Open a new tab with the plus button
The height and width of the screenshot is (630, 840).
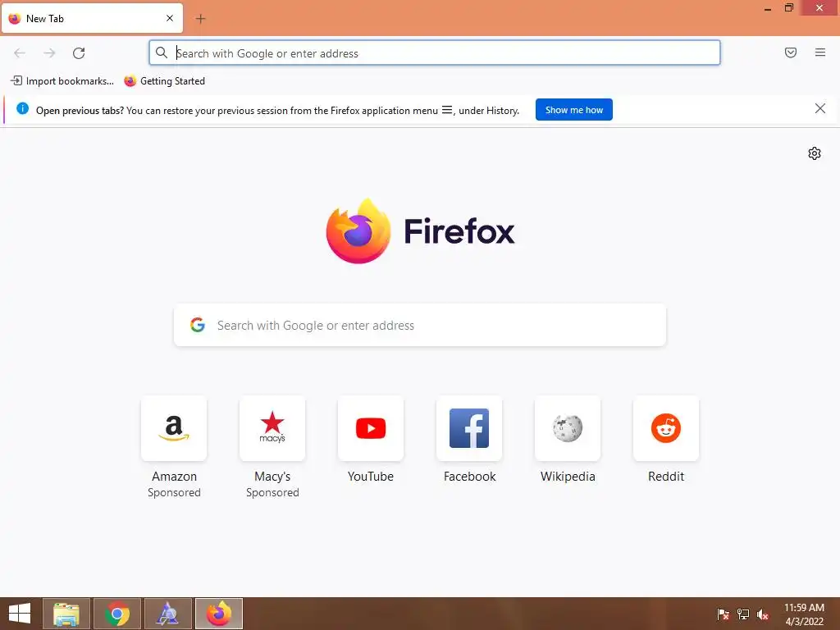click(x=200, y=19)
